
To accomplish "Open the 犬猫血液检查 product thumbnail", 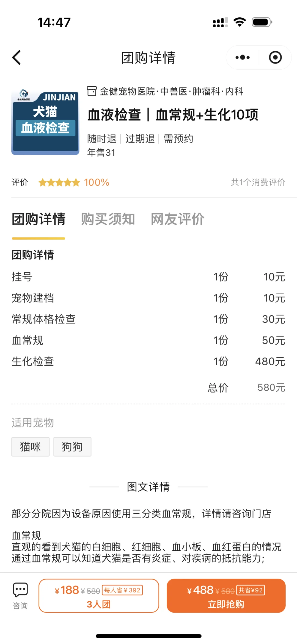I will 45,122.
